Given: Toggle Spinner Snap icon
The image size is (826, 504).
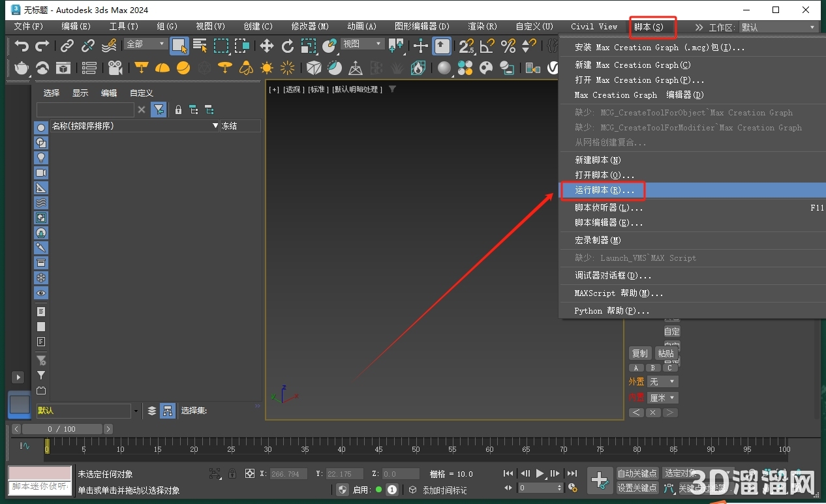Looking at the screenshot, I should (529, 46).
